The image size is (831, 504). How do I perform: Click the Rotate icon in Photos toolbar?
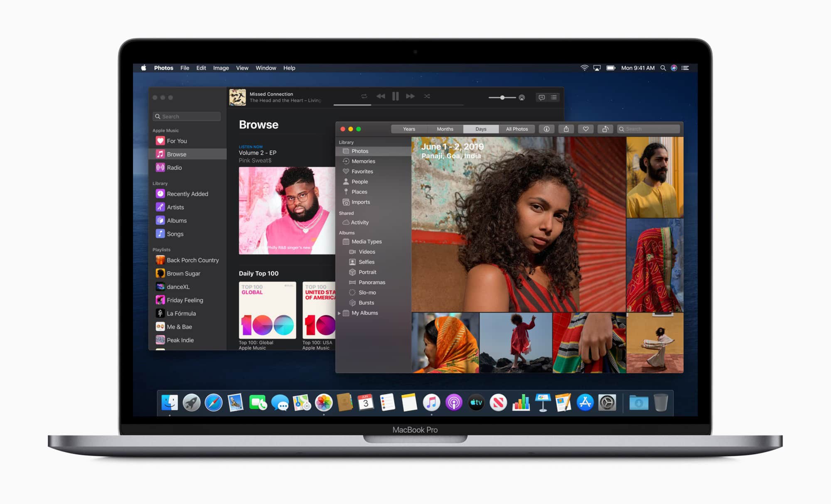coord(605,129)
